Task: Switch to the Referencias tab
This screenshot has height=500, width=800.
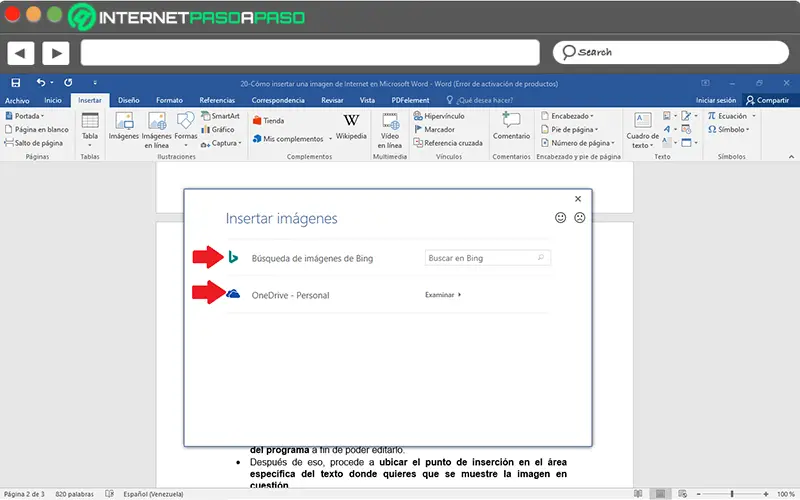Action: point(217,101)
